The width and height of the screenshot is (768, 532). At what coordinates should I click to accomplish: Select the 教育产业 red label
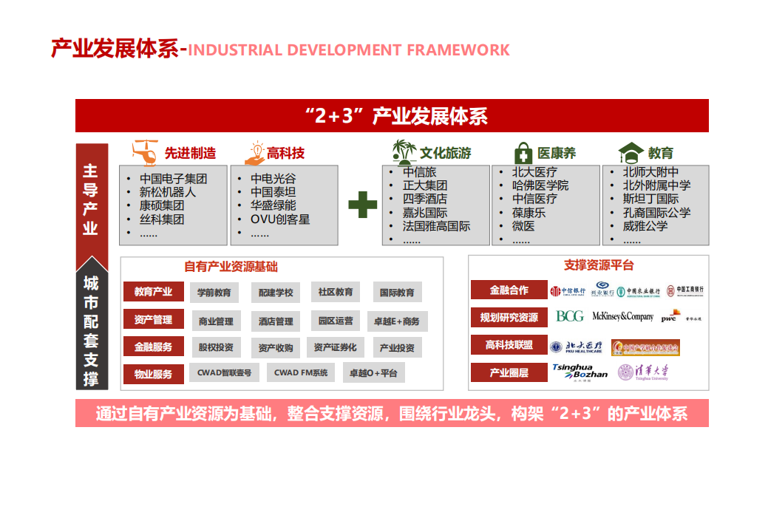153,291
